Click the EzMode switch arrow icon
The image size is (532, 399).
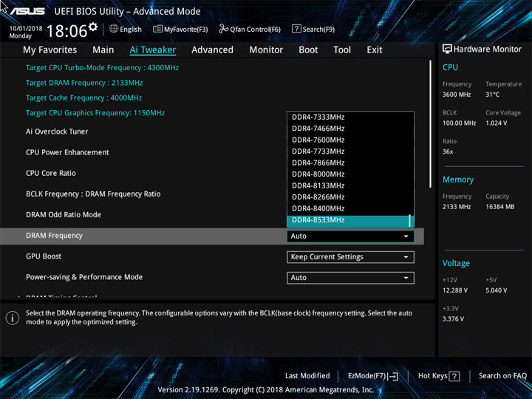click(x=394, y=376)
